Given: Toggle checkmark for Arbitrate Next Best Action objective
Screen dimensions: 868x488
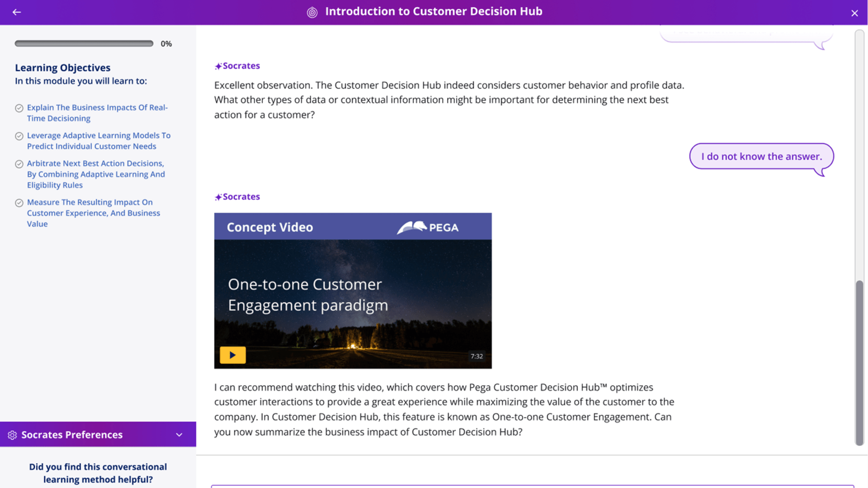Looking at the screenshot, I should [x=19, y=164].
